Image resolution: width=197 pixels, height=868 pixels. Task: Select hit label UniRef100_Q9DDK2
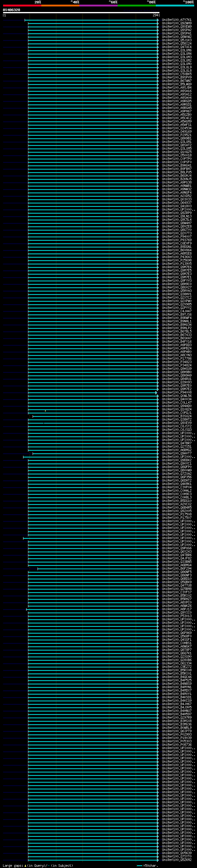coord(176,460)
